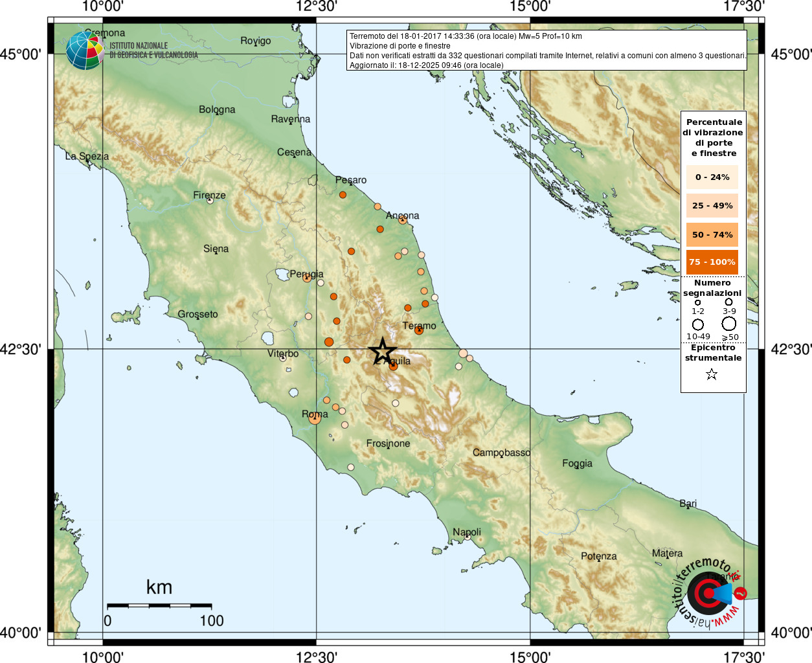Select the epicenter star near L'Aquila

(383, 352)
